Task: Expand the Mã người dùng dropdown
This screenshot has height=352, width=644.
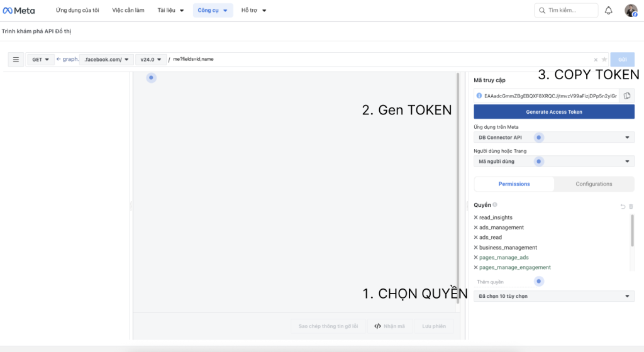Action: click(553, 162)
